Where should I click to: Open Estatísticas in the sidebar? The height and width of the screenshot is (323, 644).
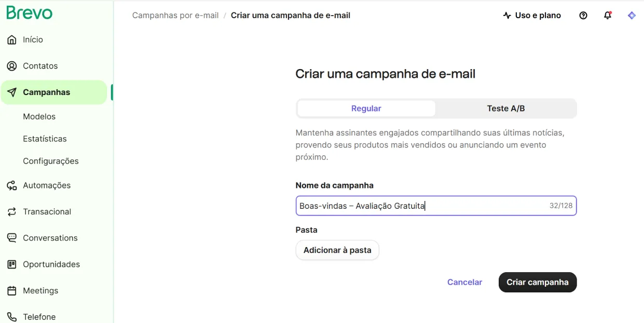[45, 139]
